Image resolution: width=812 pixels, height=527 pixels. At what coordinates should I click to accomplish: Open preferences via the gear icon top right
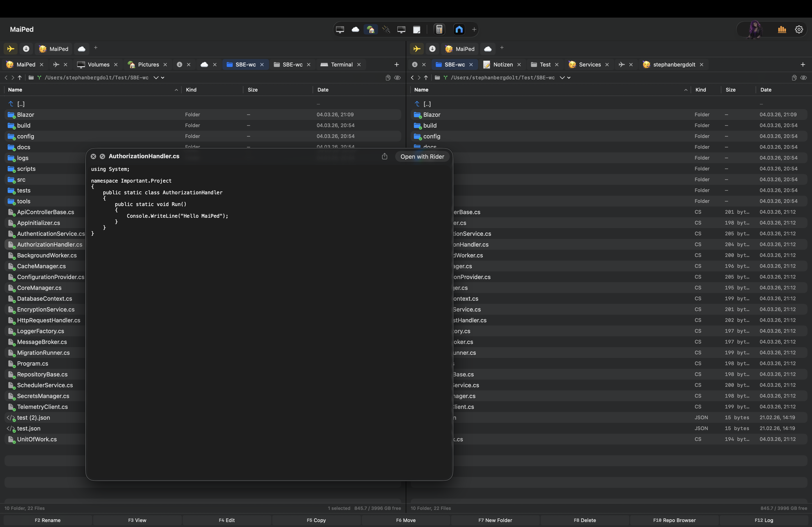(x=799, y=29)
